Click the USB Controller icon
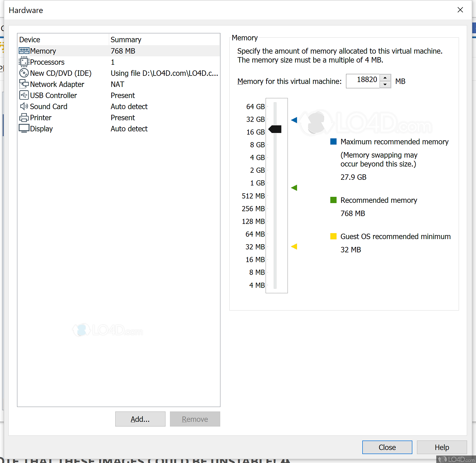Image resolution: width=476 pixels, height=463 pixels. (x=24, y=95)
